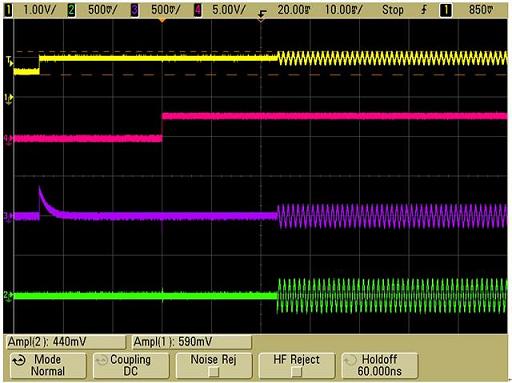
Task: Toggle the HF Reject checkbox
Action: 296,371
